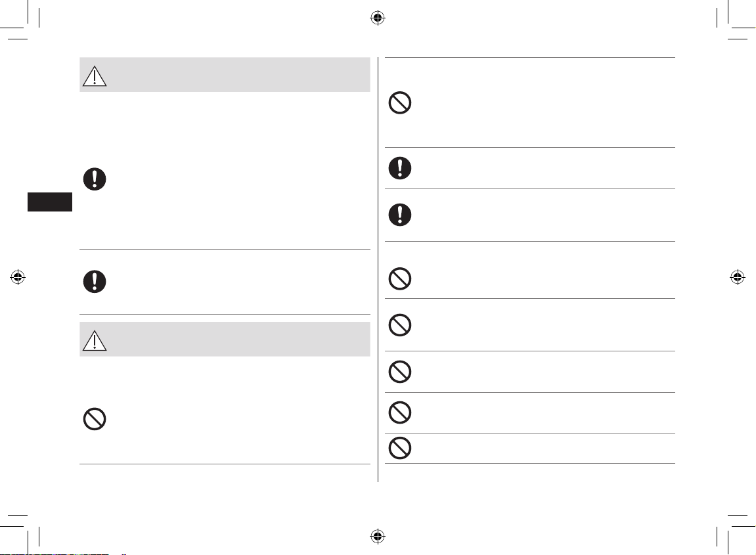The height and width of the screenshot is (555, 756).
Task: Select the second prohibition icon in the right column
Action: pos(400,278)
